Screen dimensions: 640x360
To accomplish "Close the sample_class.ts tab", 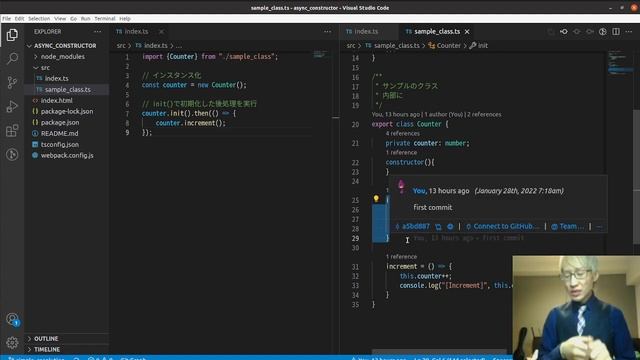I will pos(467,31).
